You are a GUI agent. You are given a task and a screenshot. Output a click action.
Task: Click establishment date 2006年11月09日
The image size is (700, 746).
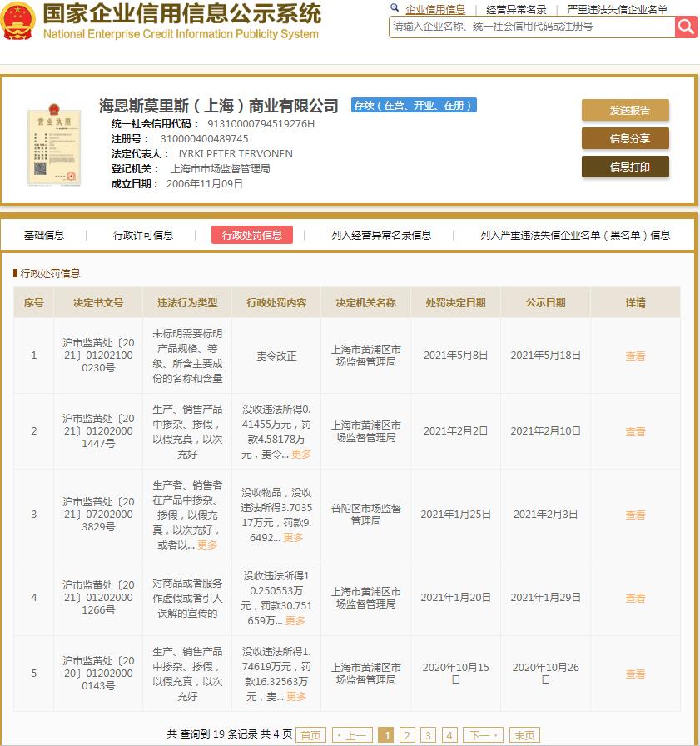coord(205,184)
